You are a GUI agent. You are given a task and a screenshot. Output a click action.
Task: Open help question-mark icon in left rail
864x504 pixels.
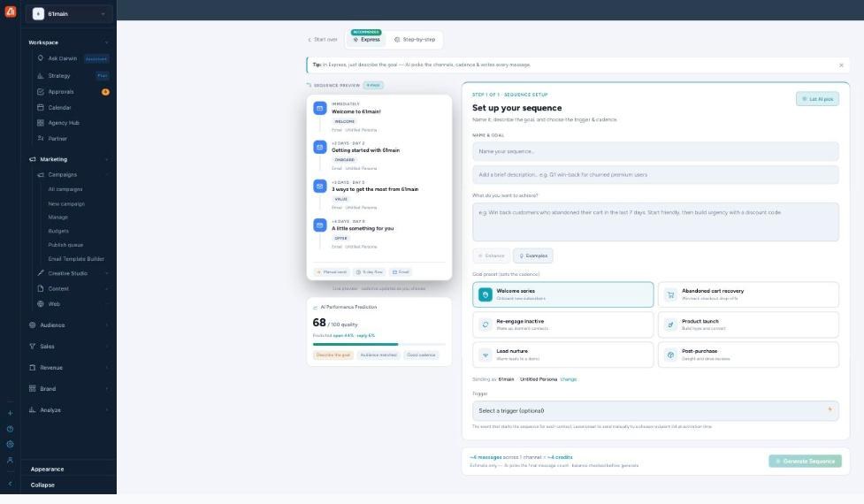[x=10, y=429]
